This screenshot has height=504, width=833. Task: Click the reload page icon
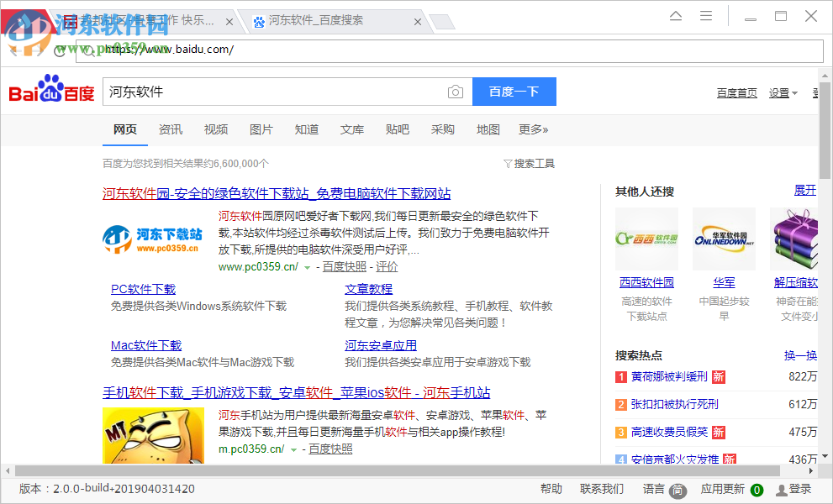pyautogui.click(x=60, y=50)
